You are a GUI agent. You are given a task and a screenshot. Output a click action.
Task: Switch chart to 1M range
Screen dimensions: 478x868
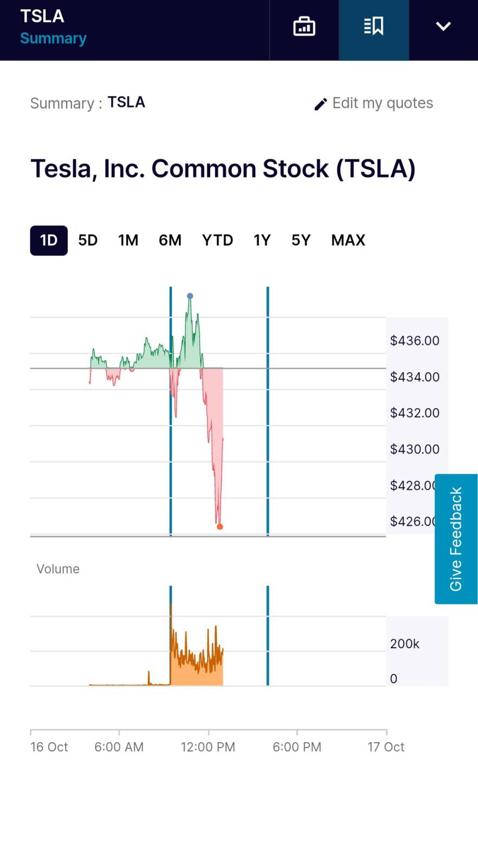coord(128,240)
